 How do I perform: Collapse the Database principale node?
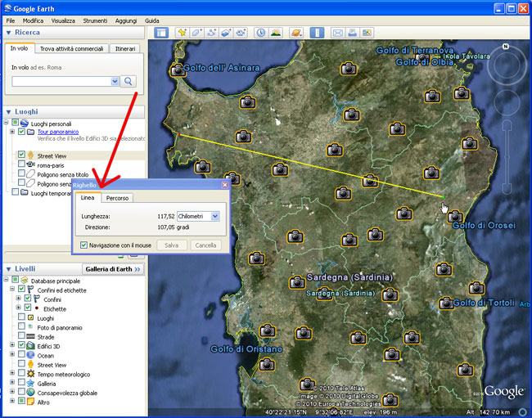[6, 279]
